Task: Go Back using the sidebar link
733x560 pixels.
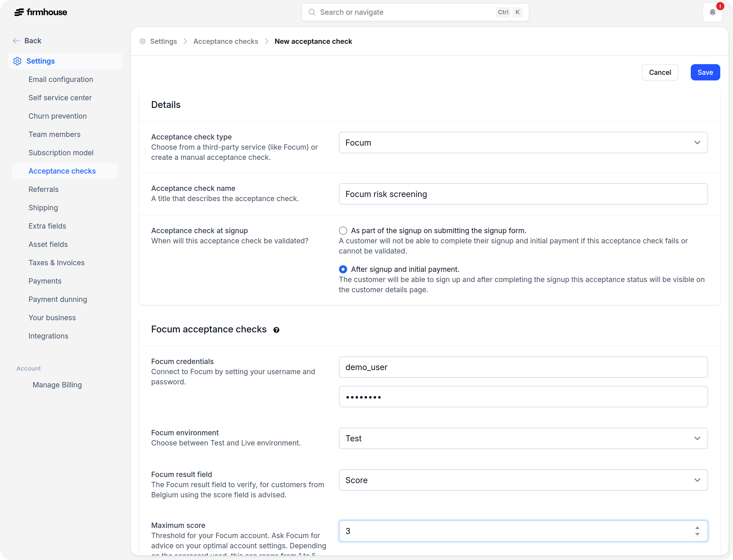Action: coord(27,41)
